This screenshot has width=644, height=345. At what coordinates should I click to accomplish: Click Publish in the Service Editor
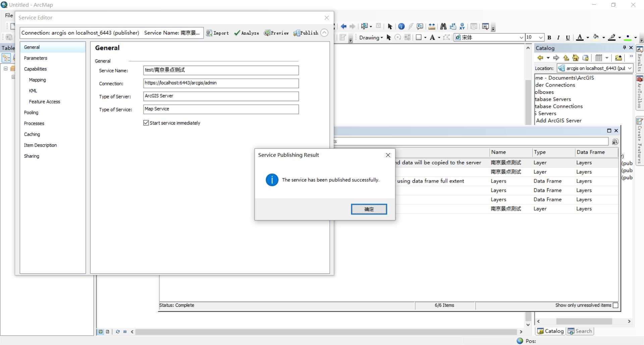click(x=306, y=33)
